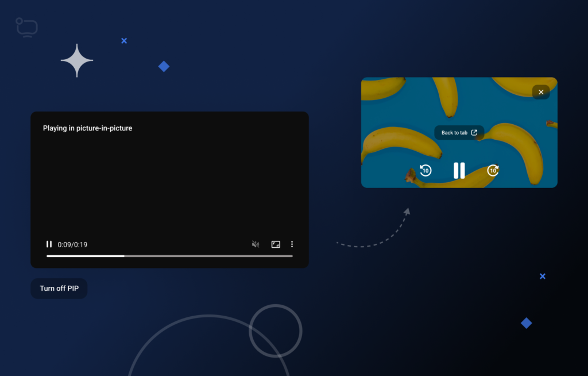Image resolution: width=588 pixels, height=376 pixels.
Task: Click the Turn off PIP button
Action: click(59, 289)
